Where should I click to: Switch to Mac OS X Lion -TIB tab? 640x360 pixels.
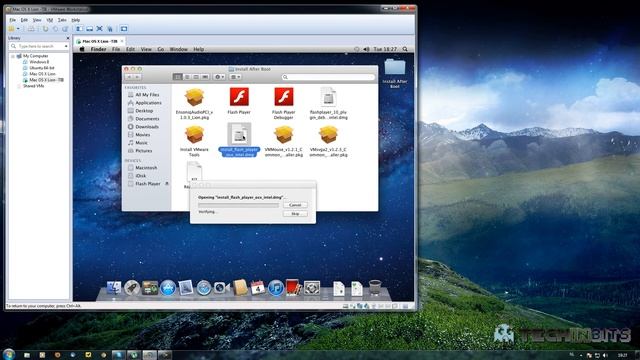[100, 41]
